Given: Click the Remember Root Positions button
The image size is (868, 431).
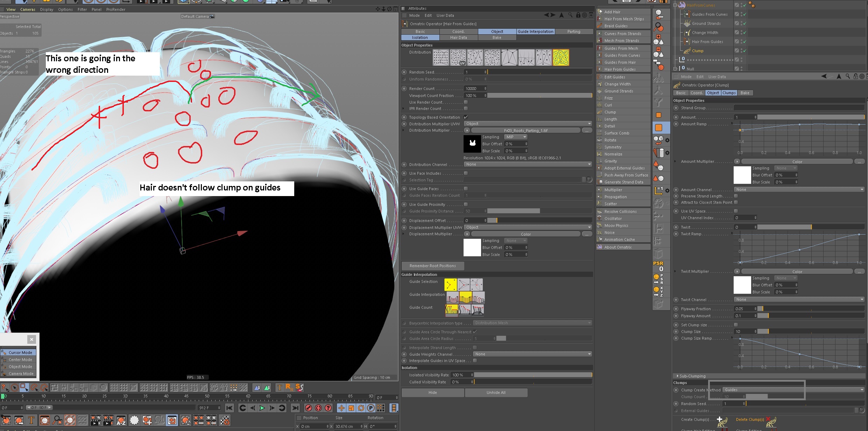Looking at the screenshot, I should pyautogui.click(x=432, y=266).
